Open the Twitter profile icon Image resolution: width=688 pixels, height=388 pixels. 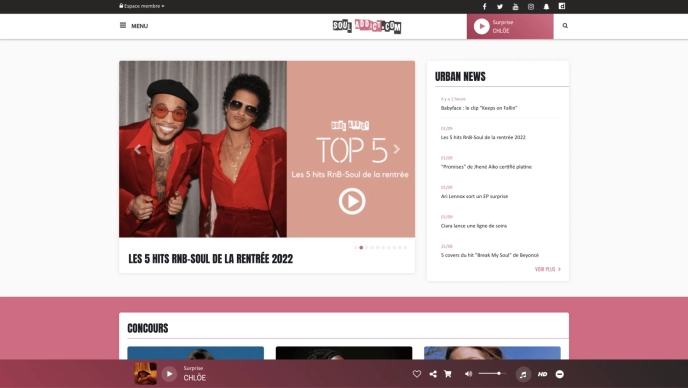[500, 7]
